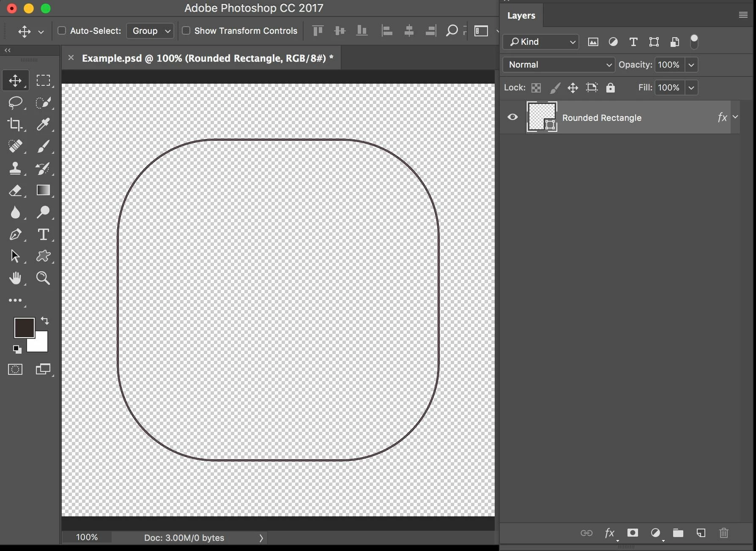This screenshot has height=551, width=756.
Task: Open the Opacity slider dropdown arrow
Action: pyautogui.click(x=691, y=65)
